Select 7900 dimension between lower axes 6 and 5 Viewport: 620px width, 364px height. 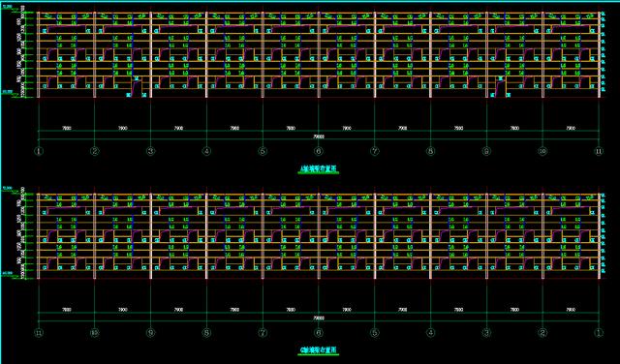pyautogui.click(x=347, y=310)
